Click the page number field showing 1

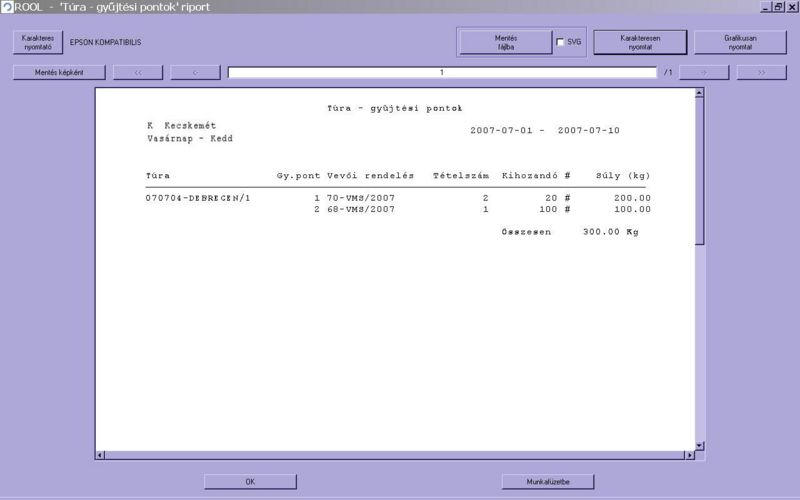pos(441,73)
